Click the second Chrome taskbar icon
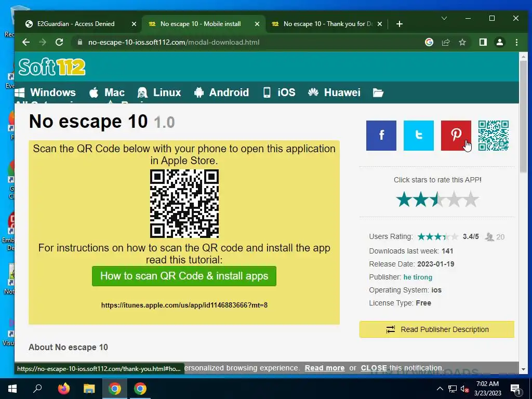Screen dimensions: 532x399 click(x=140, y=389)
